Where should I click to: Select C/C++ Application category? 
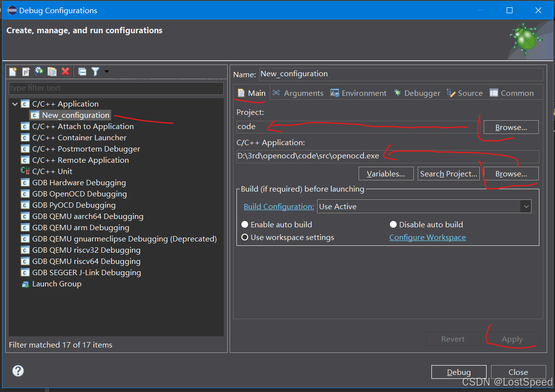65,104
